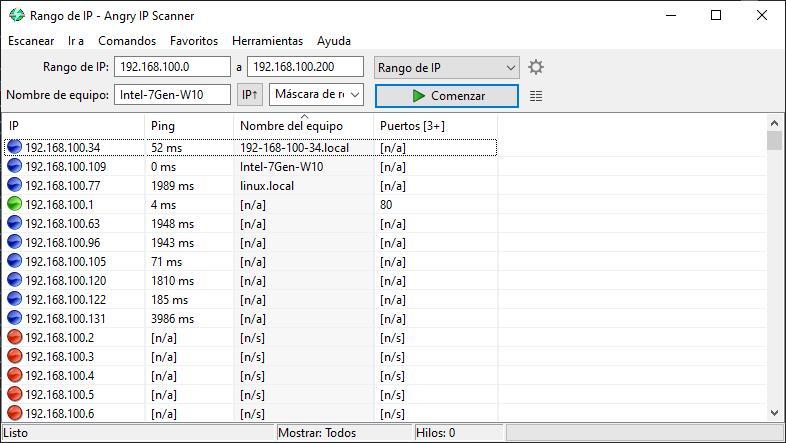Select hostname linux.local in results
This screenshot has width=786, height=443.
[267, 186]
